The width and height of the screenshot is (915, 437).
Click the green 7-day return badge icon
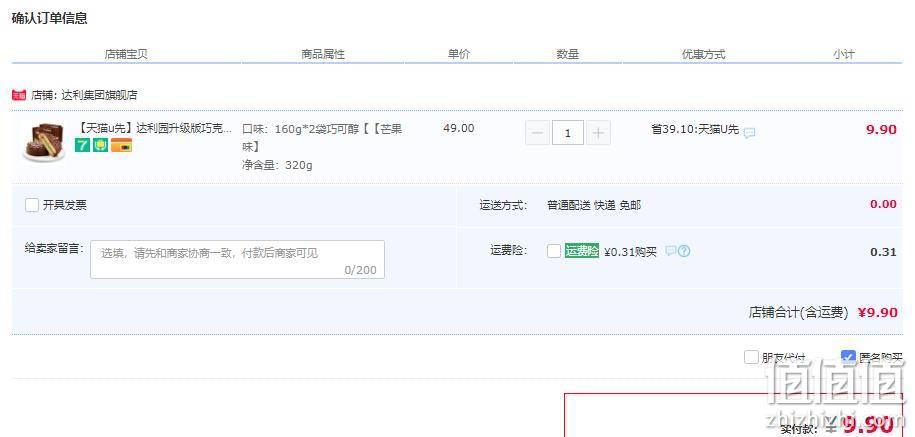tap(82, 145)
